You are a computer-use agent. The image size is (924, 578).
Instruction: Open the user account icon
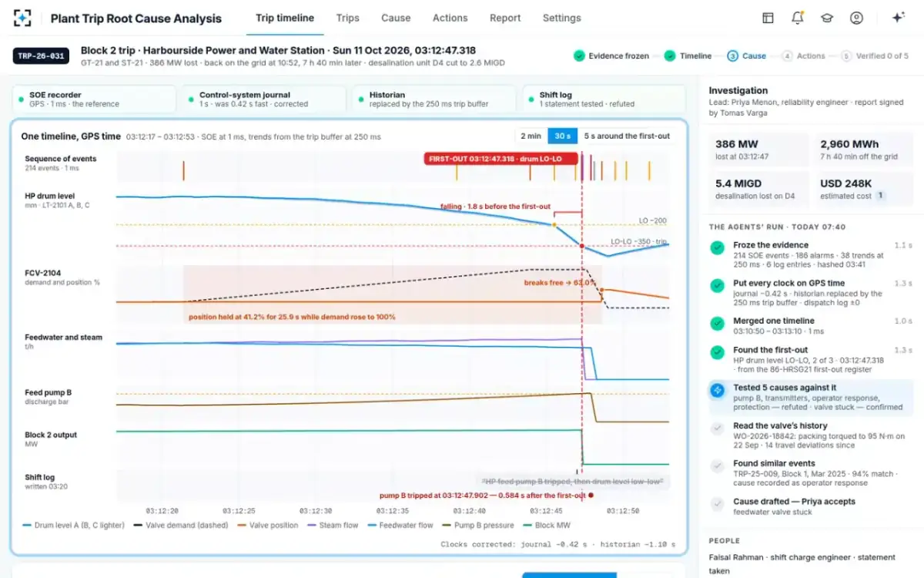point(856,18)
